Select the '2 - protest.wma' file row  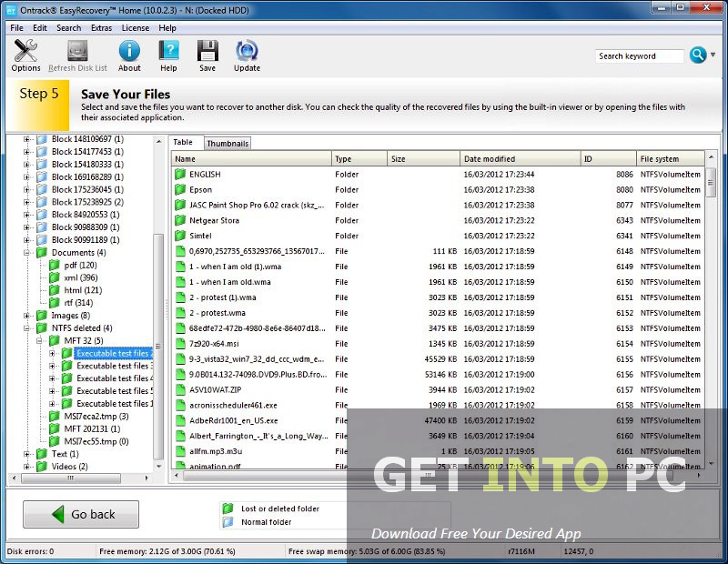tap(438, 313)
